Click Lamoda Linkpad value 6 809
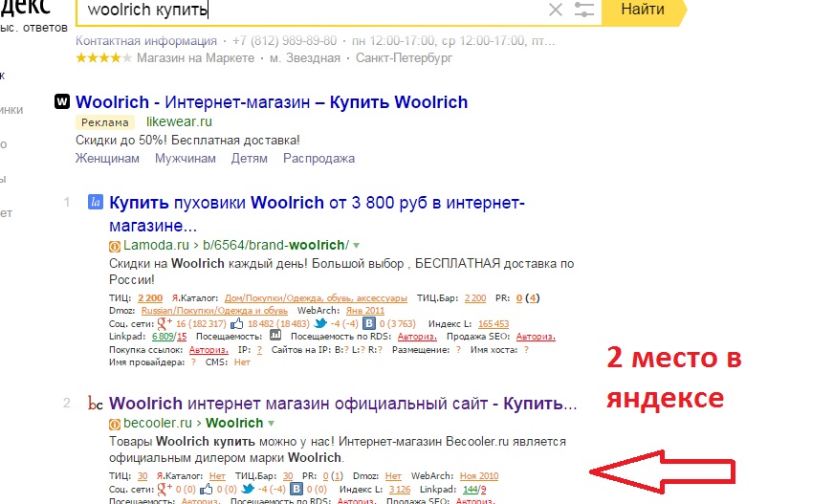This screenshot has height=504, width=834. [x=163, y=337]
